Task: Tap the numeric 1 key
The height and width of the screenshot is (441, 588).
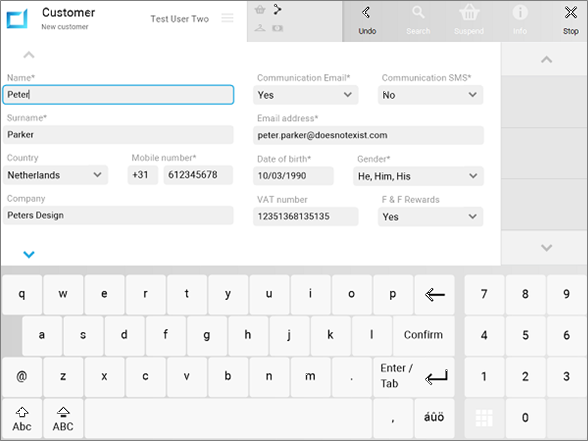Action: pos(484,377)
